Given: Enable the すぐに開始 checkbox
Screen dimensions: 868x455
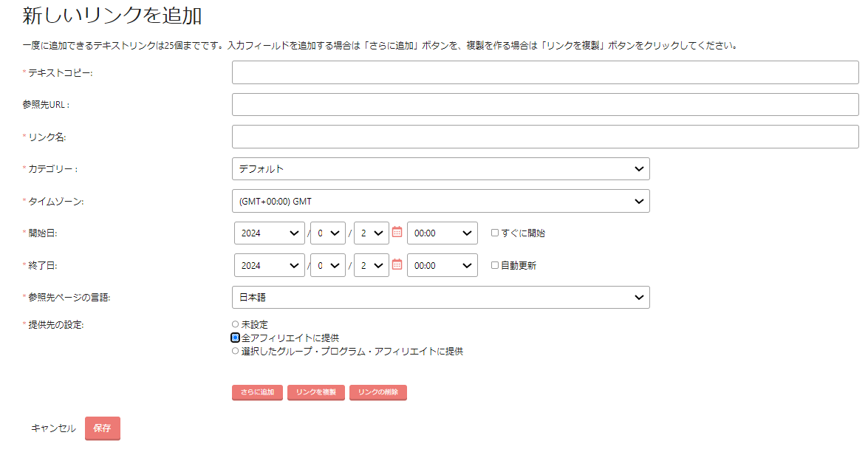Looking at the screenshot, I should point(495,233).
